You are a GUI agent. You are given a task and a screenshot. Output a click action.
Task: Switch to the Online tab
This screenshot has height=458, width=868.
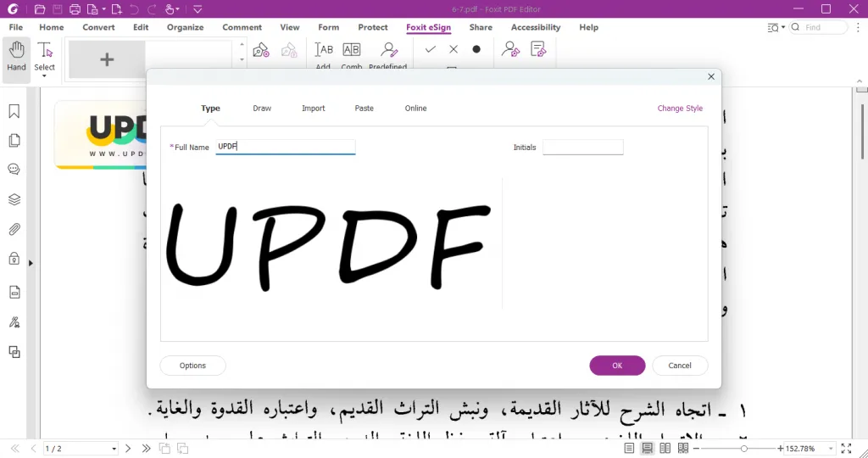pos(415,108)
